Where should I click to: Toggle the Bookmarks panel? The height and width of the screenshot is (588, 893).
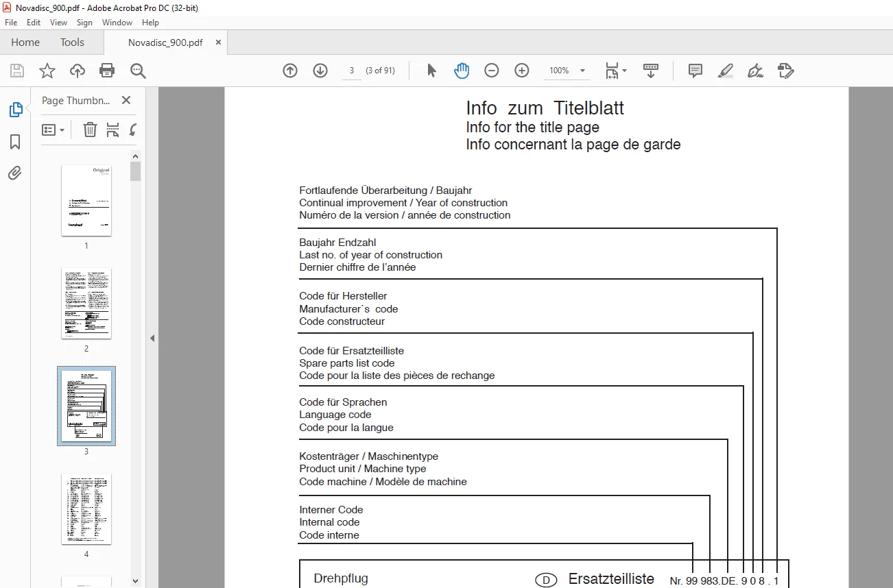click(15, 142)
